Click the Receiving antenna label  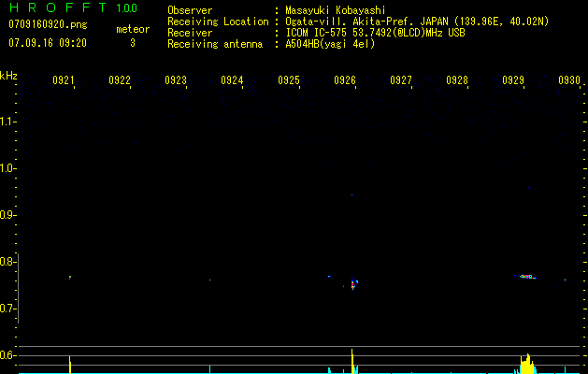(x=215, y=44)
